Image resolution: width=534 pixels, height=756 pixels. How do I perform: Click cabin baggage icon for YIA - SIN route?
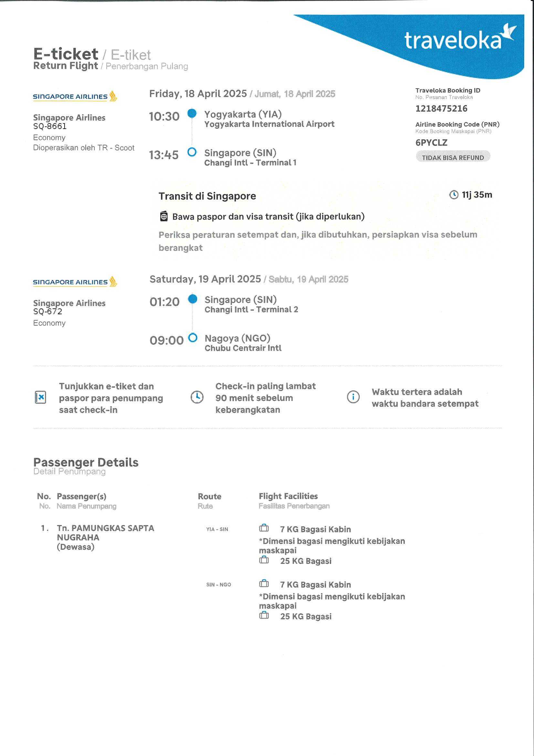[264, 528]
